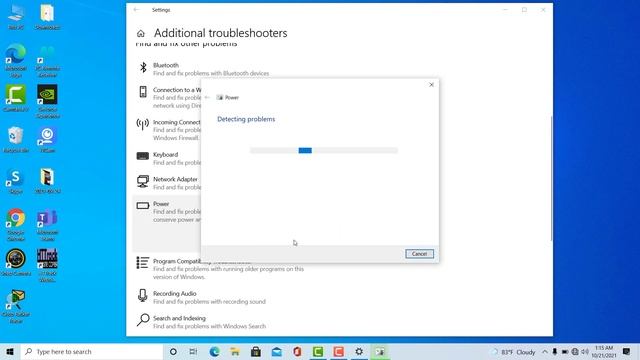Click the Type here to search box
The height and width of the screenshot is (360, 640).
[91, 351]
